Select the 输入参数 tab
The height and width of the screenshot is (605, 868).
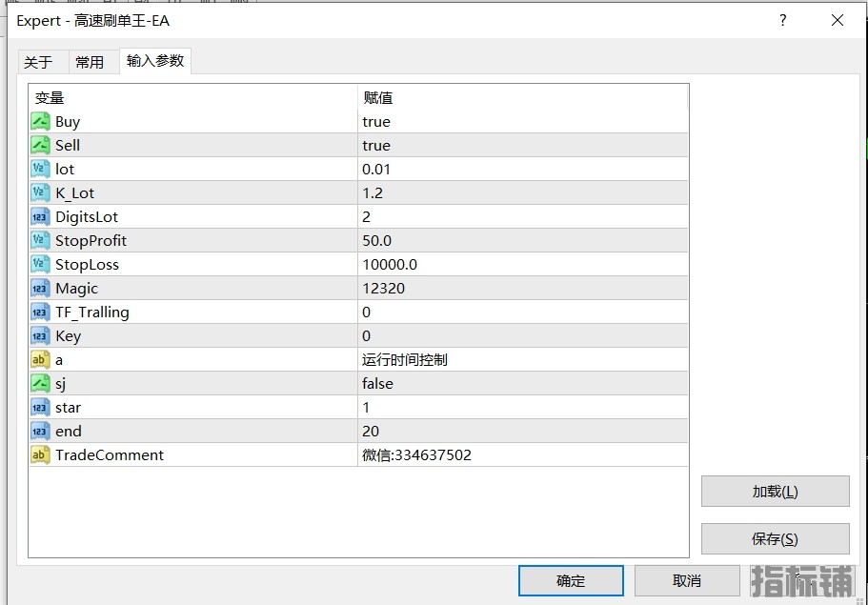155,60
